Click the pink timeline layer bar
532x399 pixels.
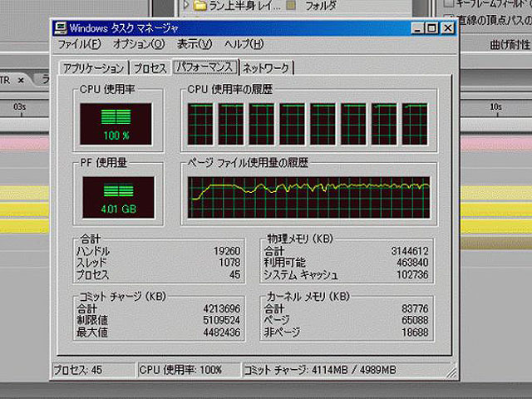click(x=24, y=143)
